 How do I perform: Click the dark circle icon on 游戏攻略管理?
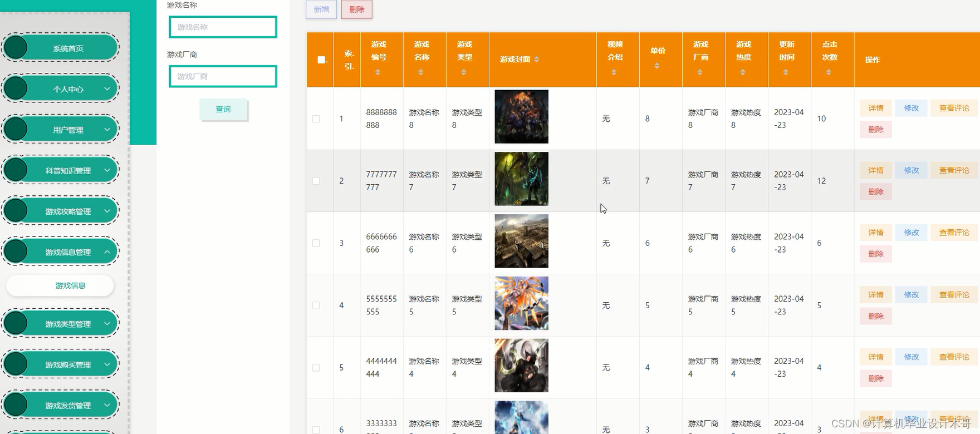(16, 211)
